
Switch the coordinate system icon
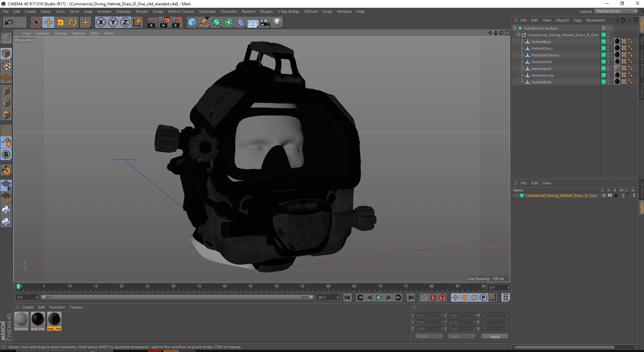pyautogui.click(x=137, y=23)
